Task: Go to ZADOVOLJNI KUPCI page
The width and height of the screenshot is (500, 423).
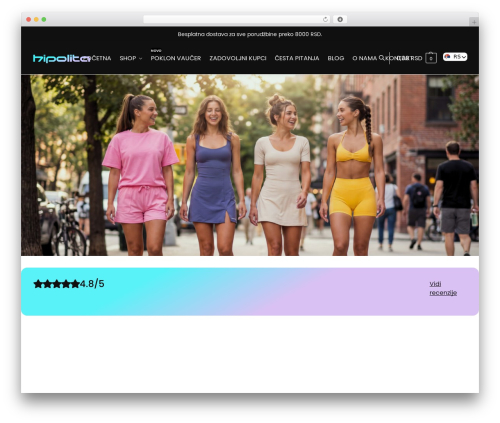Action: tap(238, 58)
